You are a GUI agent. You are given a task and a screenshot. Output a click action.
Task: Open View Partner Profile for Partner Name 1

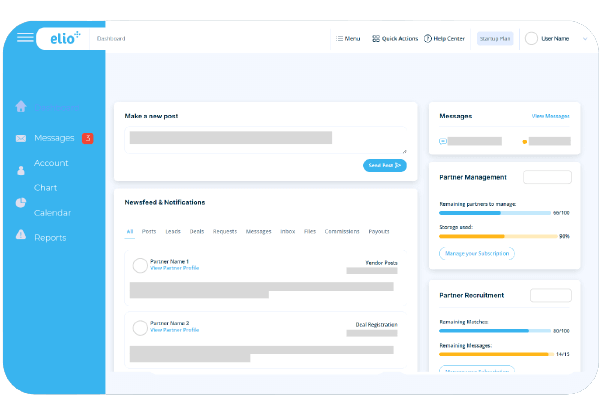(x=175, y=268)
